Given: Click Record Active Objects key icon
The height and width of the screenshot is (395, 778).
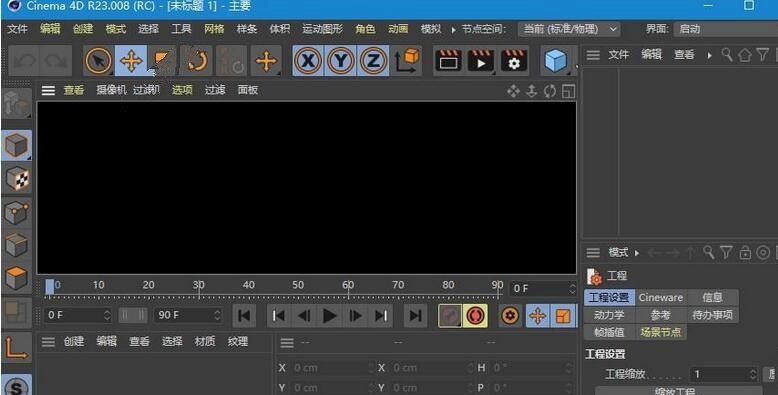Looking at the screenshot, I should coord(450,316).
